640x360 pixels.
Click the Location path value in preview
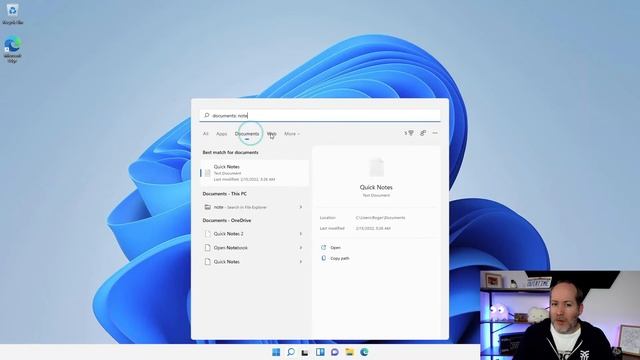click(x=380, y=218)
